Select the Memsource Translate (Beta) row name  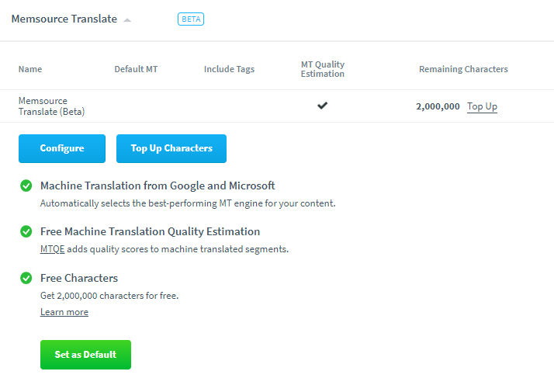click(x=51, y=106)
